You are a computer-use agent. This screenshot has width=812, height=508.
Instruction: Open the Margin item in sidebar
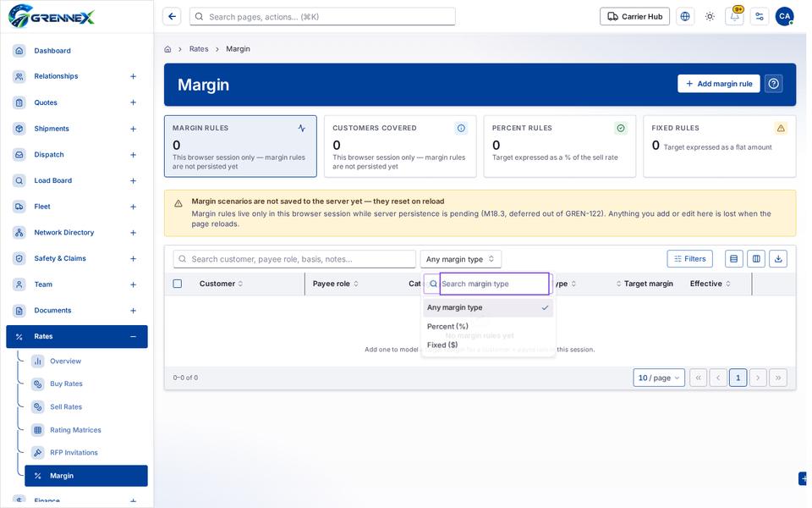(x=86, y=476)
